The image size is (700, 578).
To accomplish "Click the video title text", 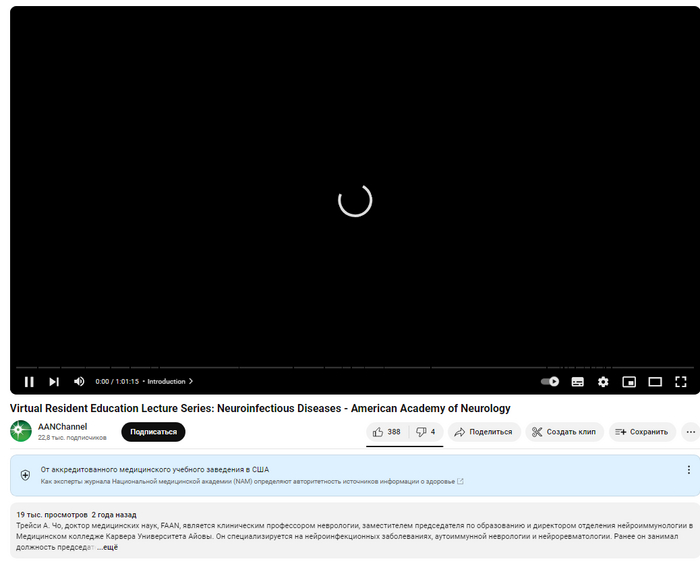I will pyautogui.click(x=260, y=408).
